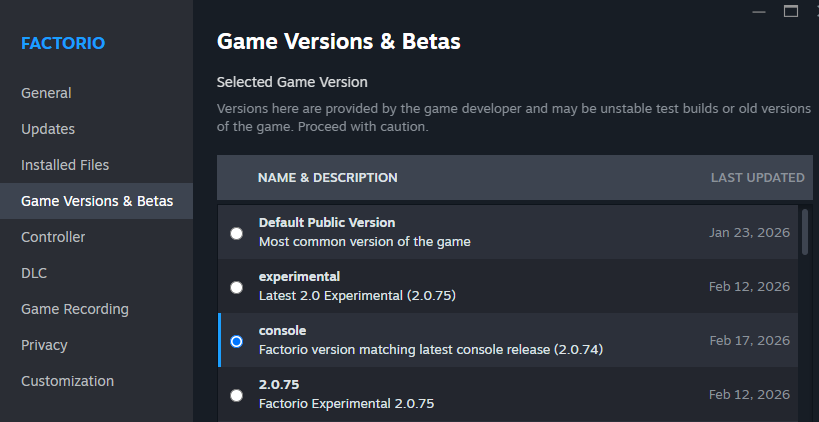Click the maximize window icon

click(x=790, y=11)
